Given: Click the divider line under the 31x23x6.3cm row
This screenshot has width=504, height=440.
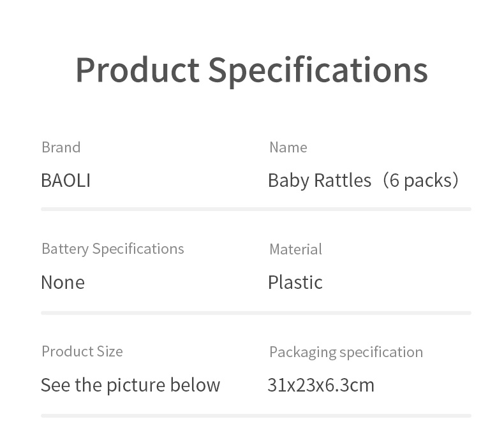Looking at the screenshot, I should pyautogui.click(x=255, y=416).
